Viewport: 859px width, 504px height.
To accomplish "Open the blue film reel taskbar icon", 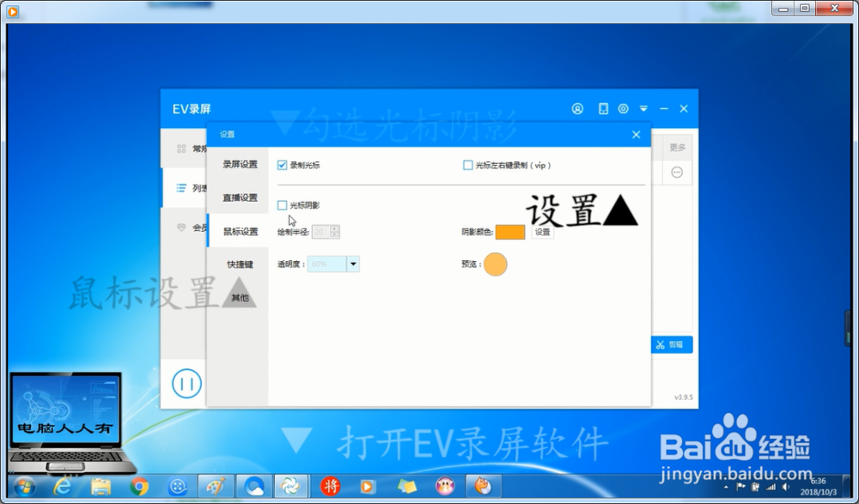I will (178, 487).
